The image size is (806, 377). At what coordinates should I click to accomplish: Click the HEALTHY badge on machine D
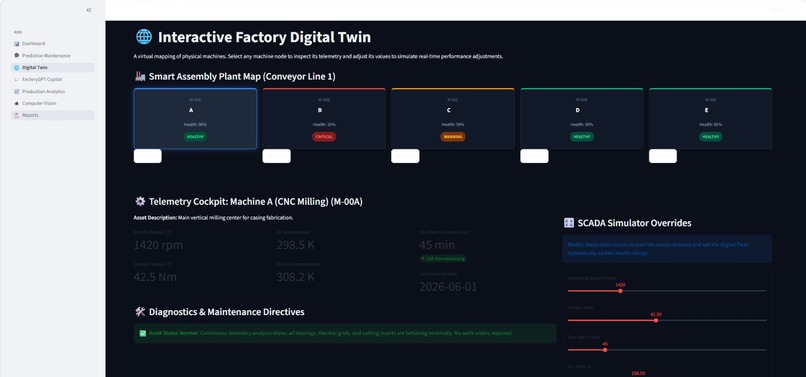[x=582, y=137]
